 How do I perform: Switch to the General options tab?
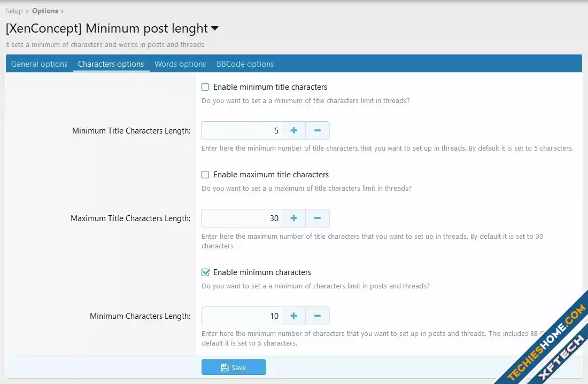pos(40,64)
